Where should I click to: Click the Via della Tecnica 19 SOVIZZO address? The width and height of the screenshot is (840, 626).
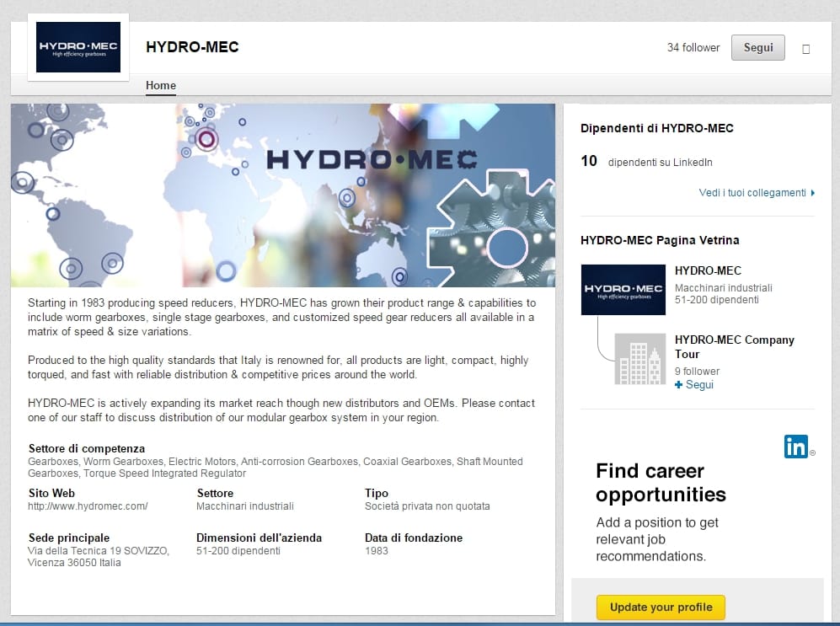[x=99, y=556]
